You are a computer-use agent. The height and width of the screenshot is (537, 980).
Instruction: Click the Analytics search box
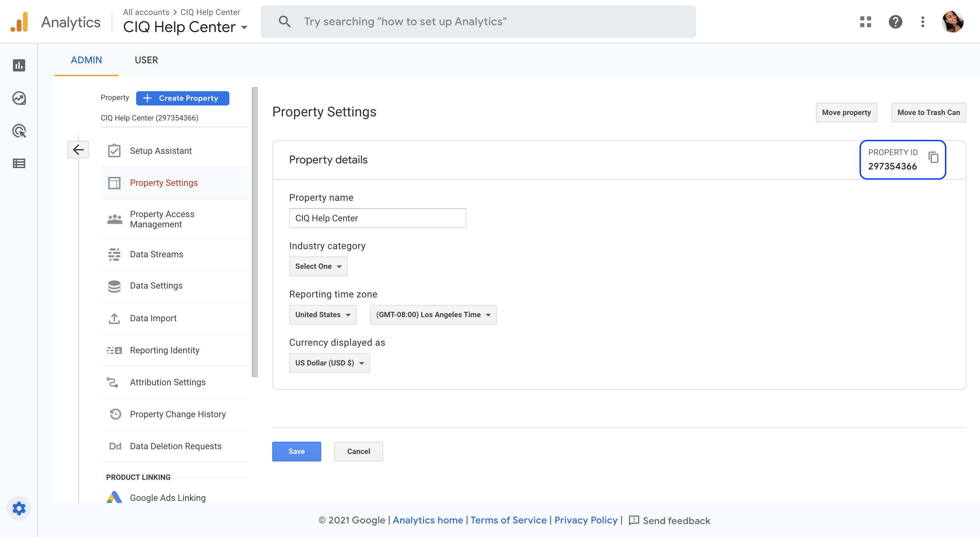coord(478,22)
